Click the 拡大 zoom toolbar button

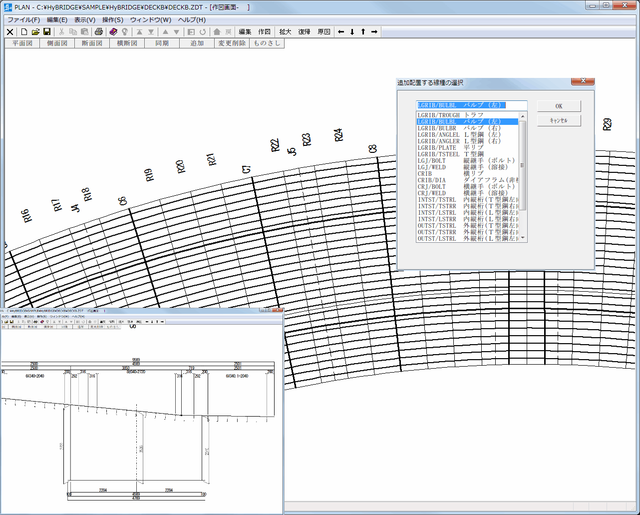point(285,32)
